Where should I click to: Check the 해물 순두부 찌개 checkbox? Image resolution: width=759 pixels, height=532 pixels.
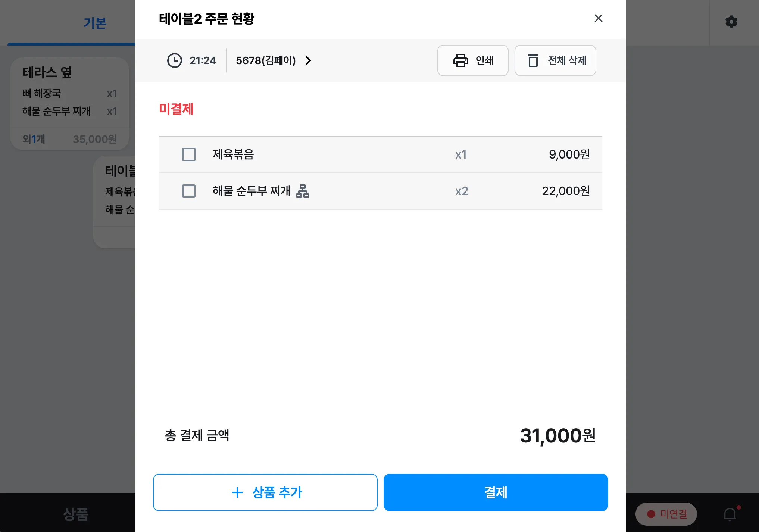(189, 191)
